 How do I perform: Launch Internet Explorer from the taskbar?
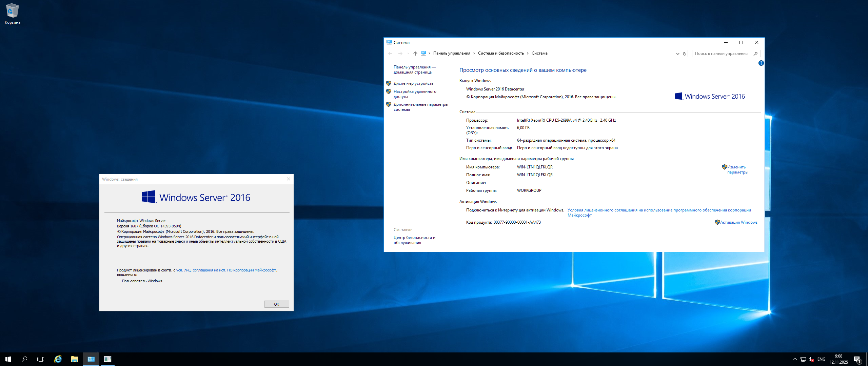[58, 359]
